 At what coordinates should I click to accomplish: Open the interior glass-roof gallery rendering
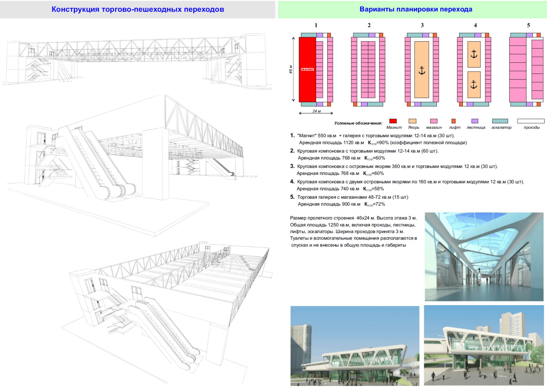pyautogui.click(x=484, y=257)
